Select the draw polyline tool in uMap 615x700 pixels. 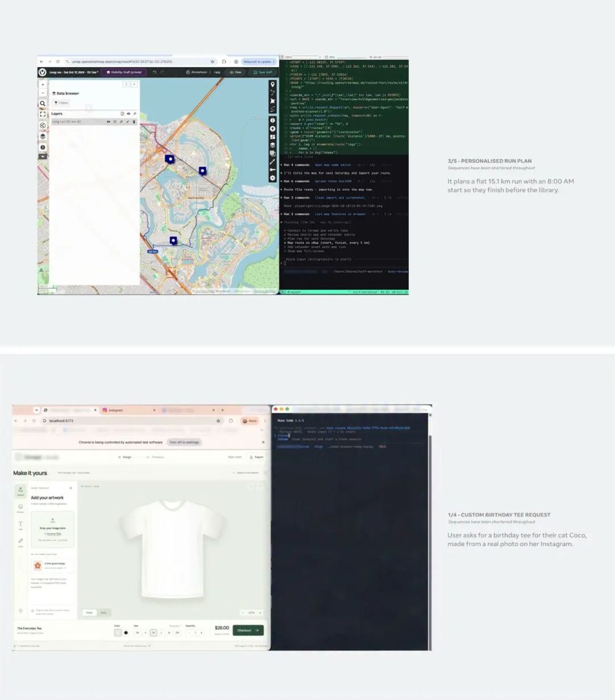272,93
